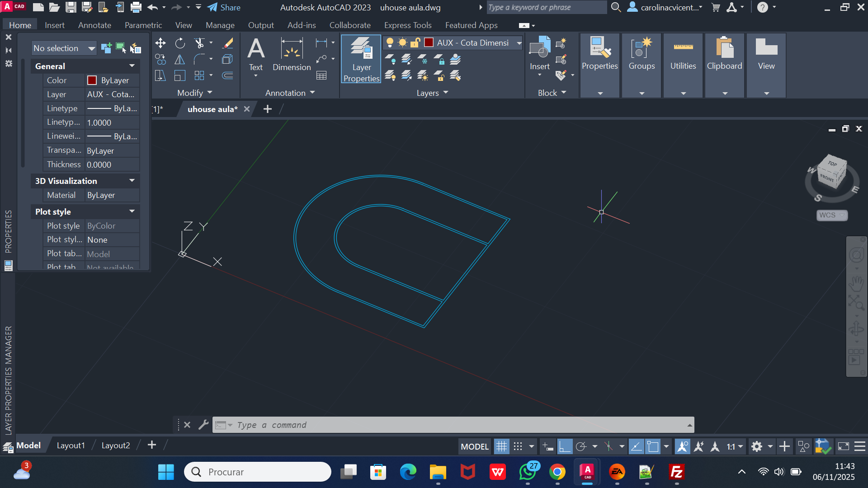Toggle Polar tracking in status bar
Viewport: 868px width, 488px height.
tap(581, 447)
